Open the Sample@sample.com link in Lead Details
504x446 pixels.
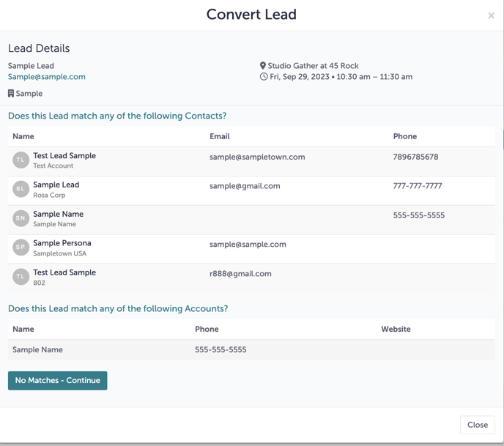pyautogui.click(x=47, y=77)
